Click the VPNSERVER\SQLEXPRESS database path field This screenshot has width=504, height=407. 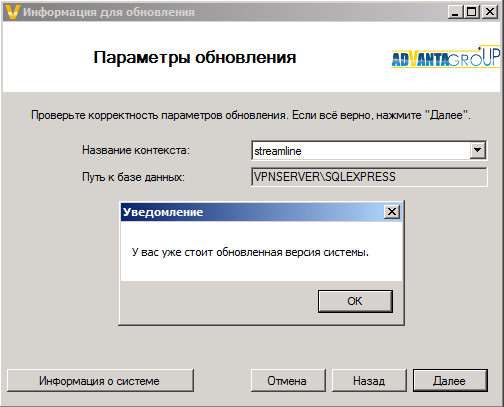(x=369, y=177)
